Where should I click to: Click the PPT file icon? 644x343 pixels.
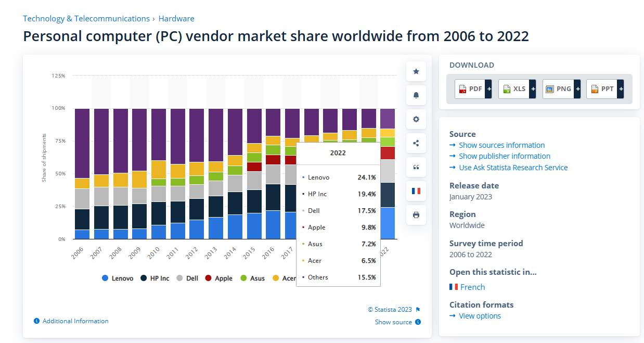pos(595,89)
